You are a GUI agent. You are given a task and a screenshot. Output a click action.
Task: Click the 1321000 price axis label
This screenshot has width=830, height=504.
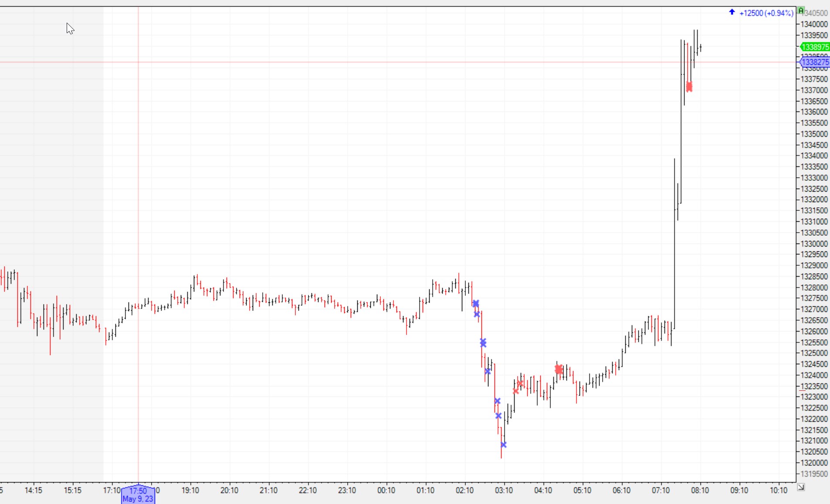point(814,441)
